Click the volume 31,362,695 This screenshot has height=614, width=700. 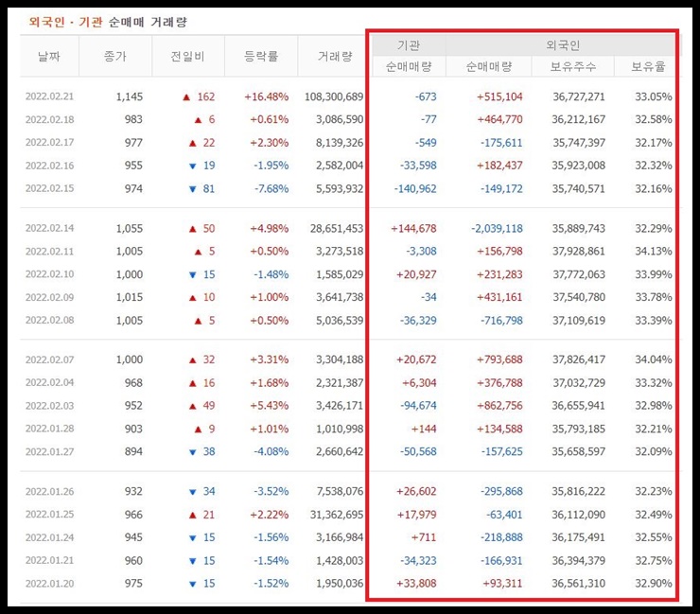[x=337, y=515]
